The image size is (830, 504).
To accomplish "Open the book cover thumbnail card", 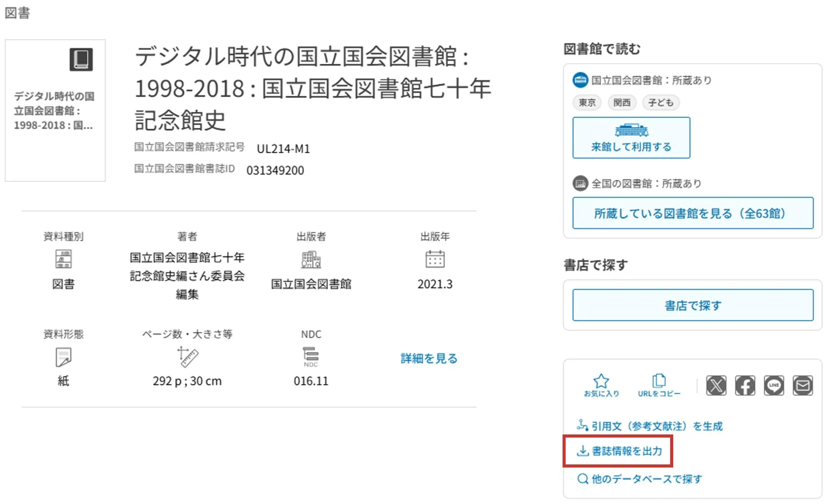I will (55, 110).
